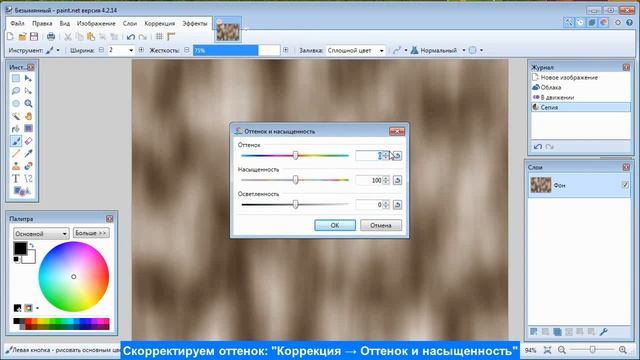The height and width of the screenshot is (360, 640).
Task: Select the Ellipse Select tool
Action: [16, 104]
